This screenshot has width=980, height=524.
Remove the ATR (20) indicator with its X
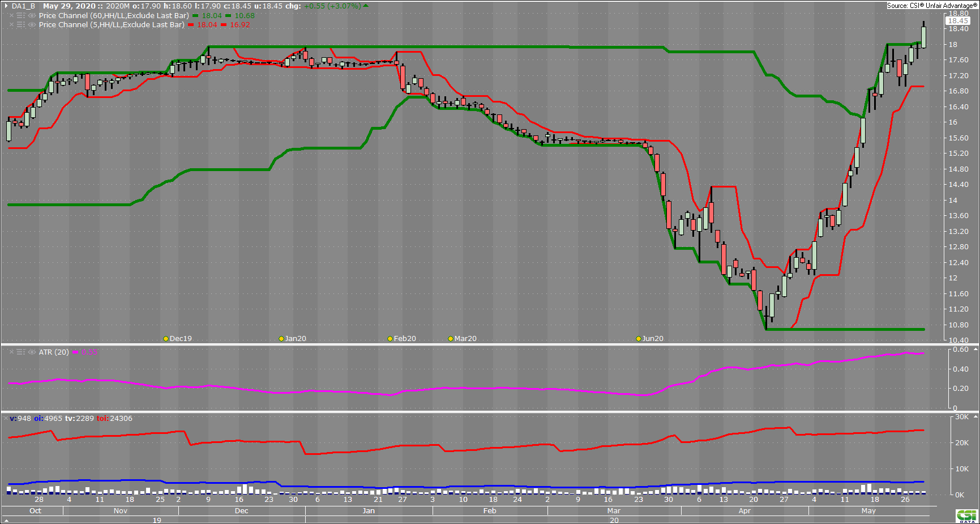tap(11, 352)
